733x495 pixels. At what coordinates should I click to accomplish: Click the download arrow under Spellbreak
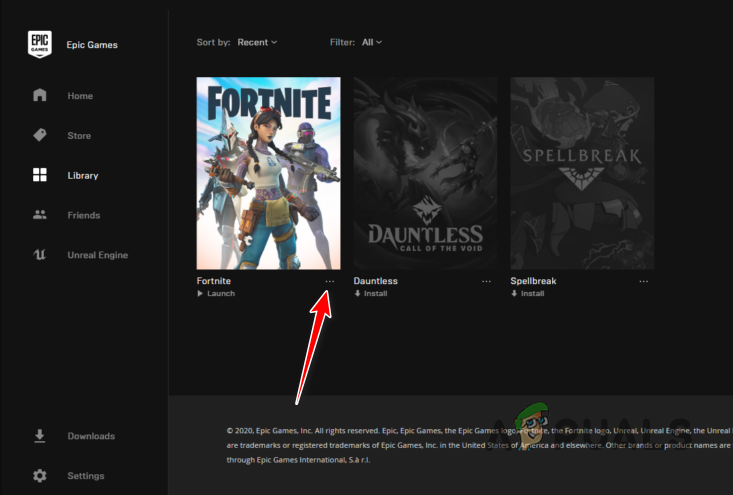tap(514, 294)
